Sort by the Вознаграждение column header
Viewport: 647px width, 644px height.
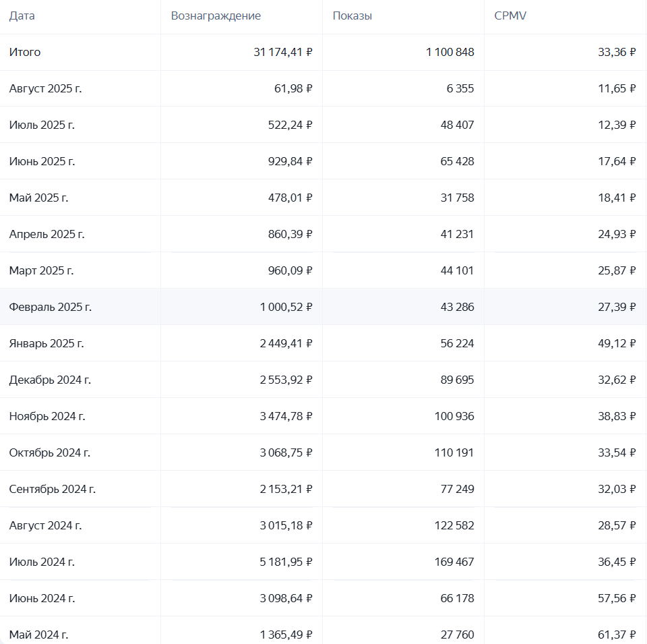[x=216, y=16]
